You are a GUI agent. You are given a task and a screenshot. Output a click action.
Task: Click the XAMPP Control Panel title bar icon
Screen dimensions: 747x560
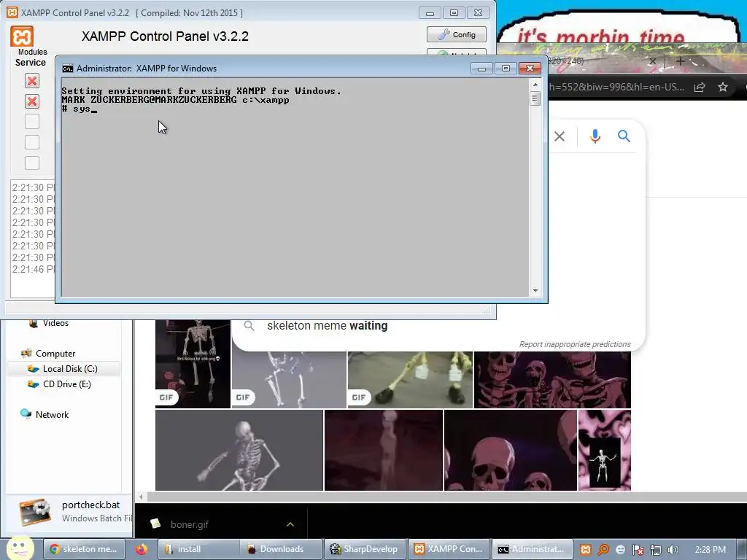[x=12, y=12]
